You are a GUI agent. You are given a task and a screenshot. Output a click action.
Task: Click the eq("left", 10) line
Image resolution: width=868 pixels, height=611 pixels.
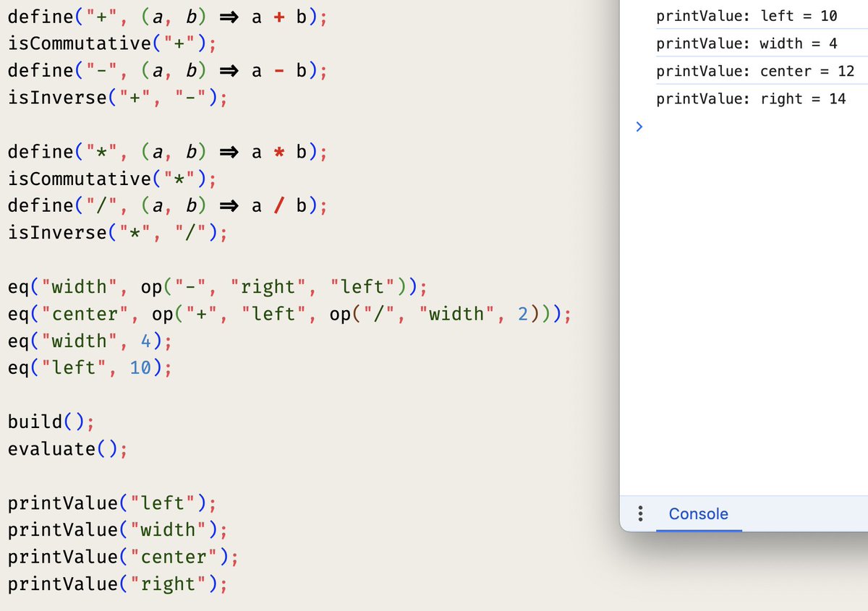pos(90,367)
